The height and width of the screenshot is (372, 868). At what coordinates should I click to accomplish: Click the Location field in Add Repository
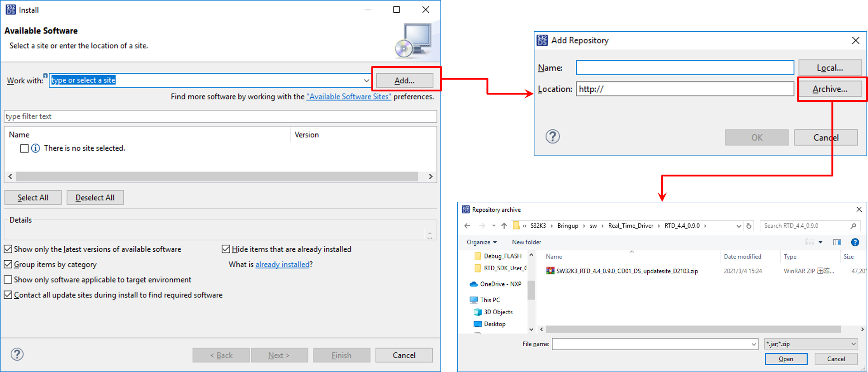coord(684,89)
